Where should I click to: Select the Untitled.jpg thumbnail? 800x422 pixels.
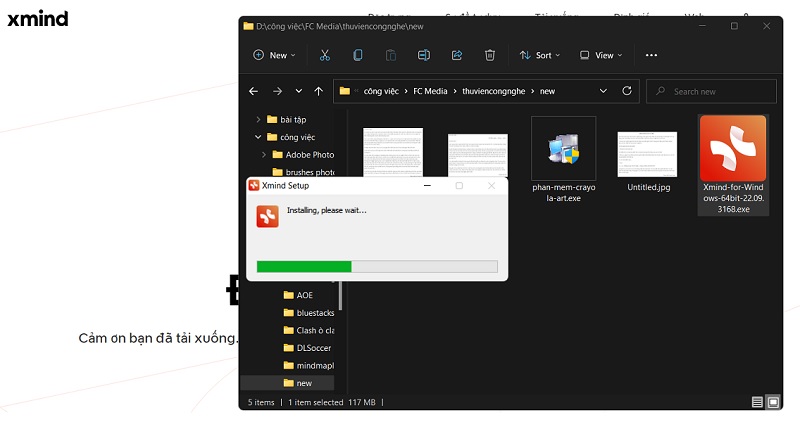pyautogui.click(x=647, y=154)
